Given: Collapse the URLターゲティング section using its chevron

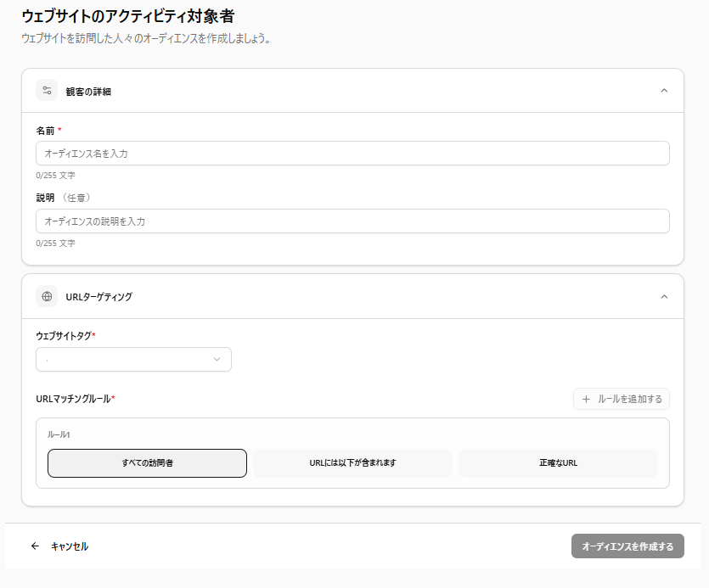Looking at the screenshot, I should [x=664, y=297].
